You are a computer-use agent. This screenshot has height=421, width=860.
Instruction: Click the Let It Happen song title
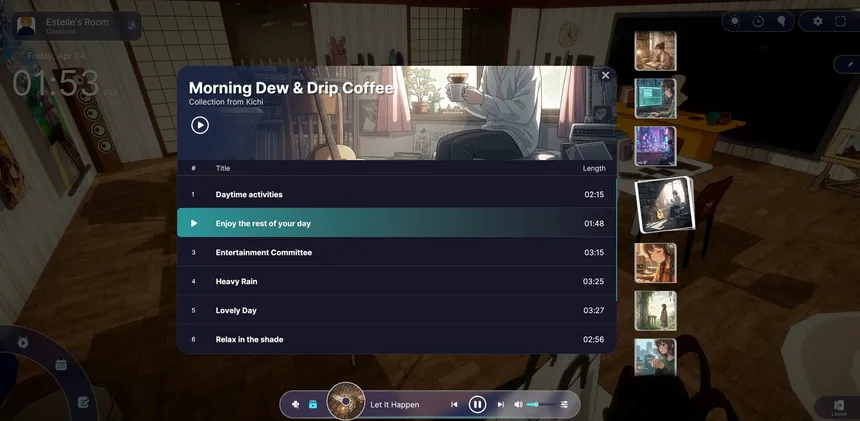[x=394, y=405]
